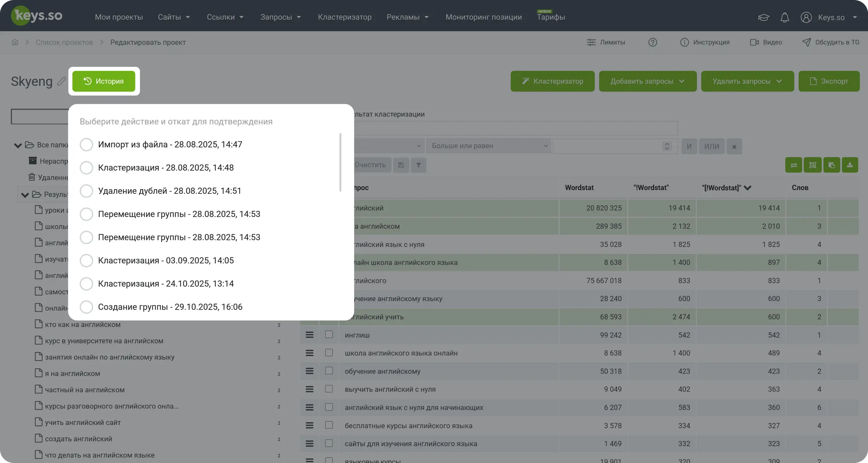Click the green 'История' button

coord(104,81)
